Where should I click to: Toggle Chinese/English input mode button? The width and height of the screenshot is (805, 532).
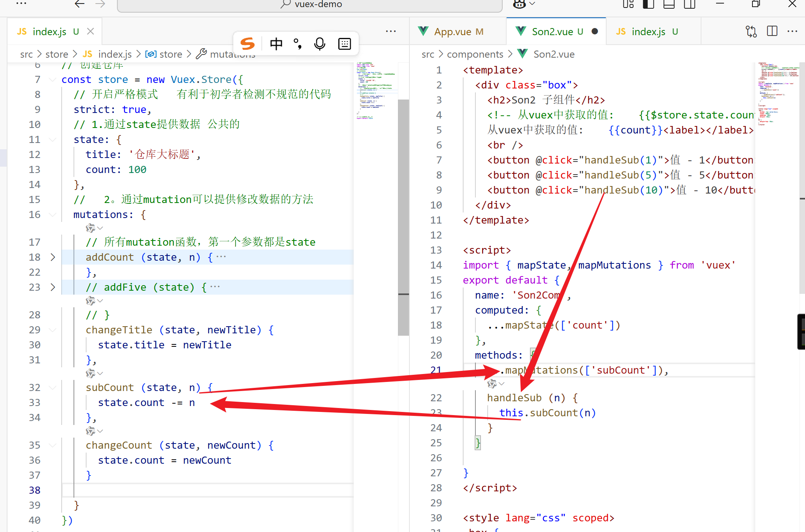(276, 44)
